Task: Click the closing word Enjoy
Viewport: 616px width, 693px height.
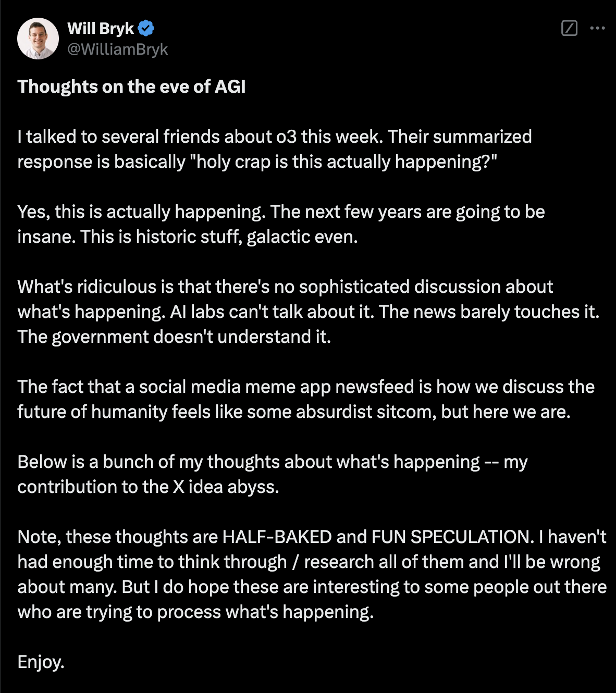Action: 41,662
